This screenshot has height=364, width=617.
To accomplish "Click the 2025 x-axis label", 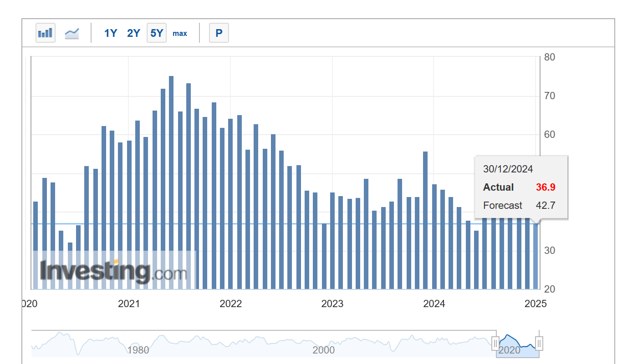I will [x=535, y=303].
